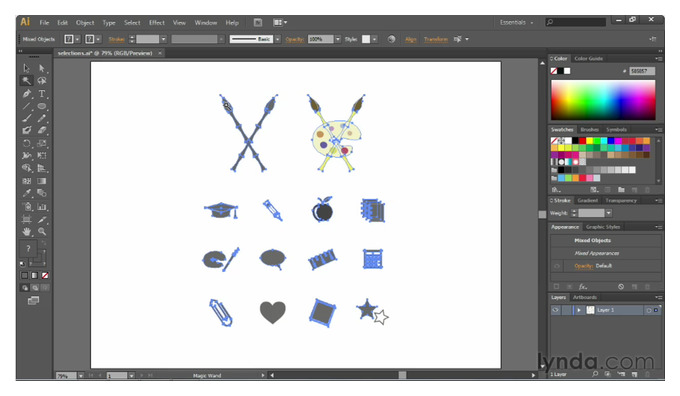Click Add New Effect fx icon
The image size is (680, 396).
pos(583,287)
